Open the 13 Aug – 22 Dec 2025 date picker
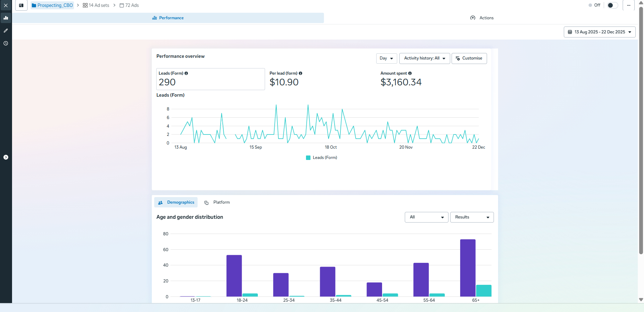This screenshot has height=312, width=644. coord(600,32)
